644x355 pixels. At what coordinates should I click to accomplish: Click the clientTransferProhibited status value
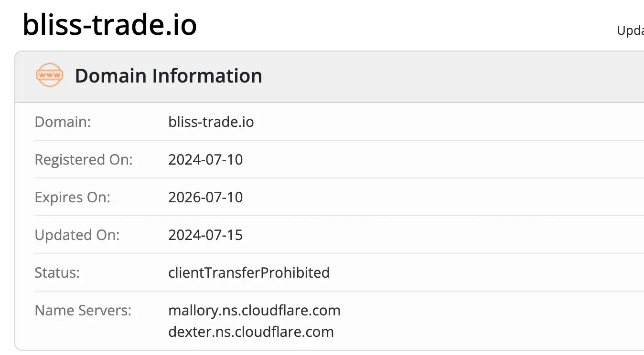coord(249,272)
